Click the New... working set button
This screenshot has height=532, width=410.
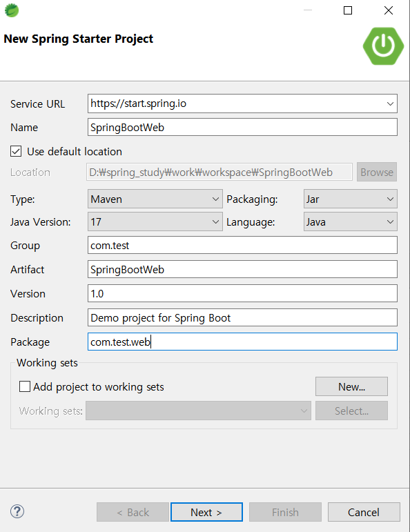pos(351,386)
